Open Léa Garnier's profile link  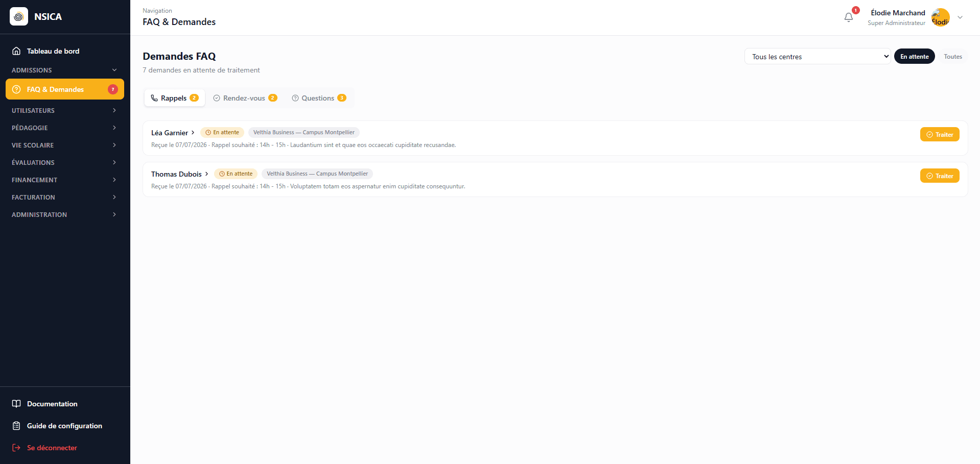pyautogui.click(x=173, y=133)
